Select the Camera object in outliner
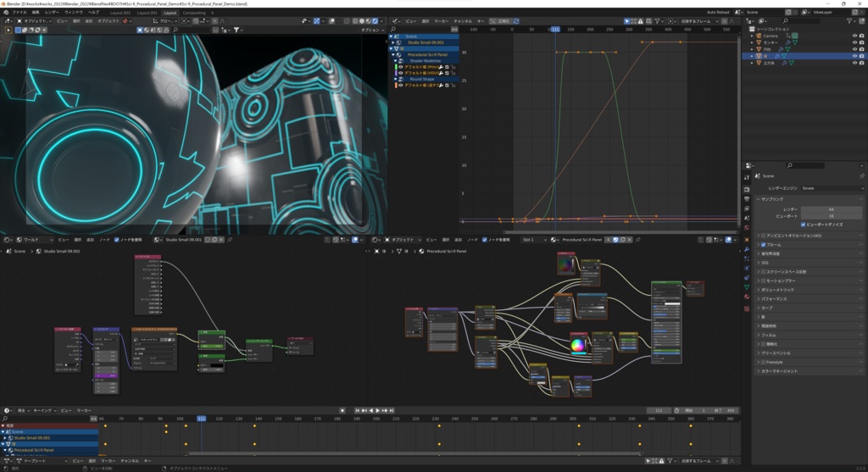The width and height of the screenshot is (868, 472). [x=770, y=36]
